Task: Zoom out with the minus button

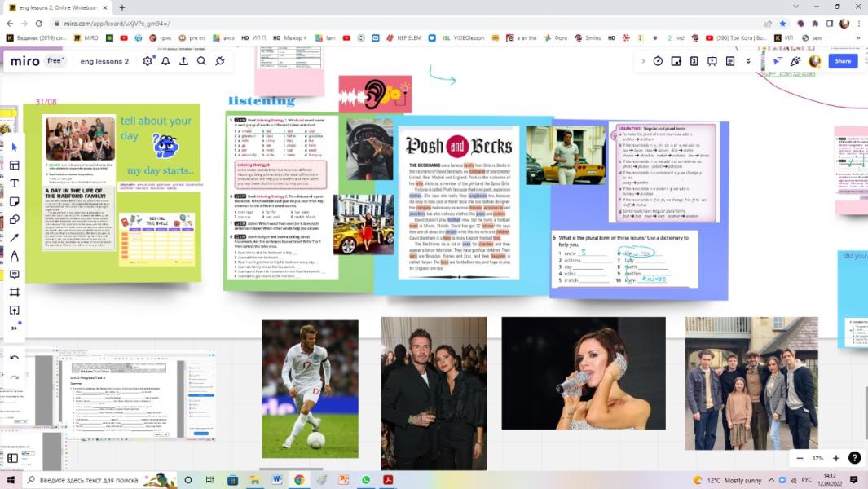Action: [x=800, y=458]
